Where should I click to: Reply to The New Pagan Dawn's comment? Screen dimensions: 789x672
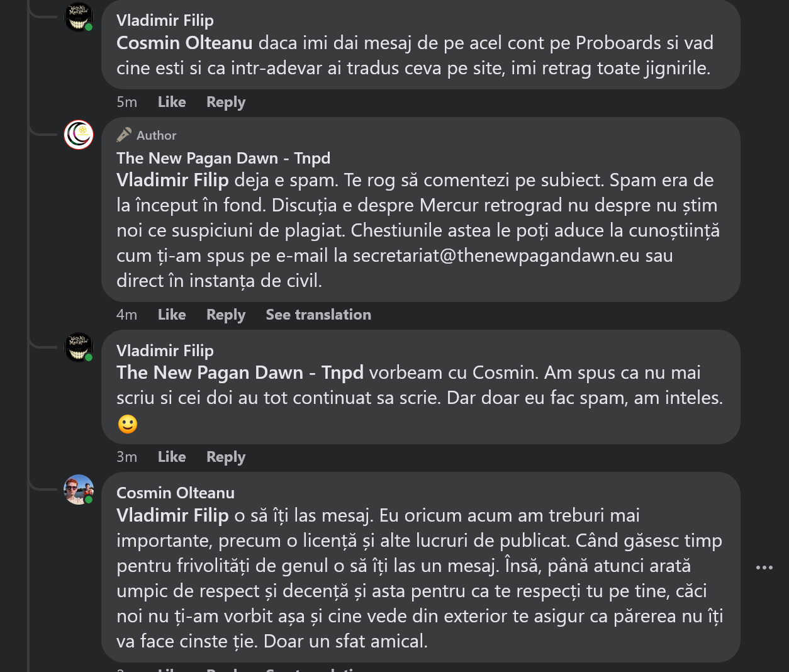[225, 315]
